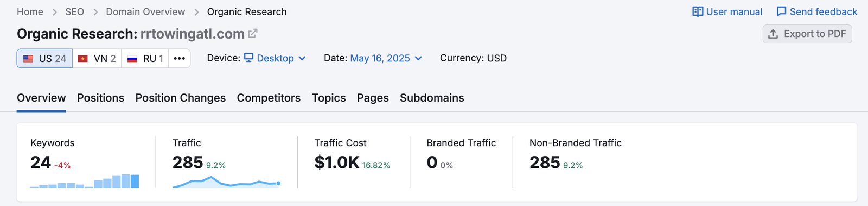Viewport: 868px width, 206px height.
Task: Click the desktop monitor icon next to Device
Action: pyautogui.click(x=248, y=58)
